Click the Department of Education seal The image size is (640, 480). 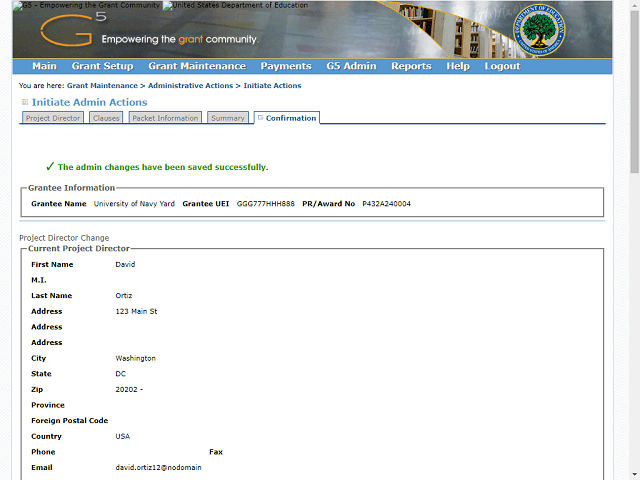tap(539, 30)
